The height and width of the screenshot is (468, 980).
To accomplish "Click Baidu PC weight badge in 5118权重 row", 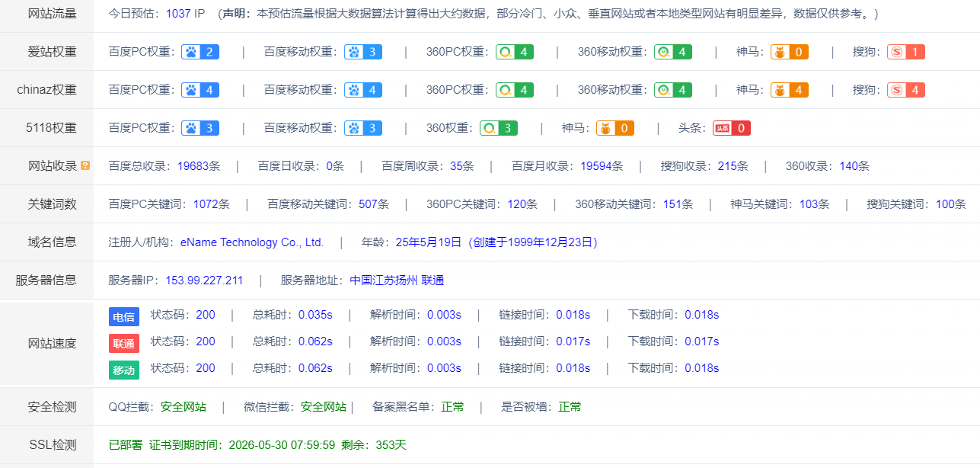I will [x=200, y=128].
